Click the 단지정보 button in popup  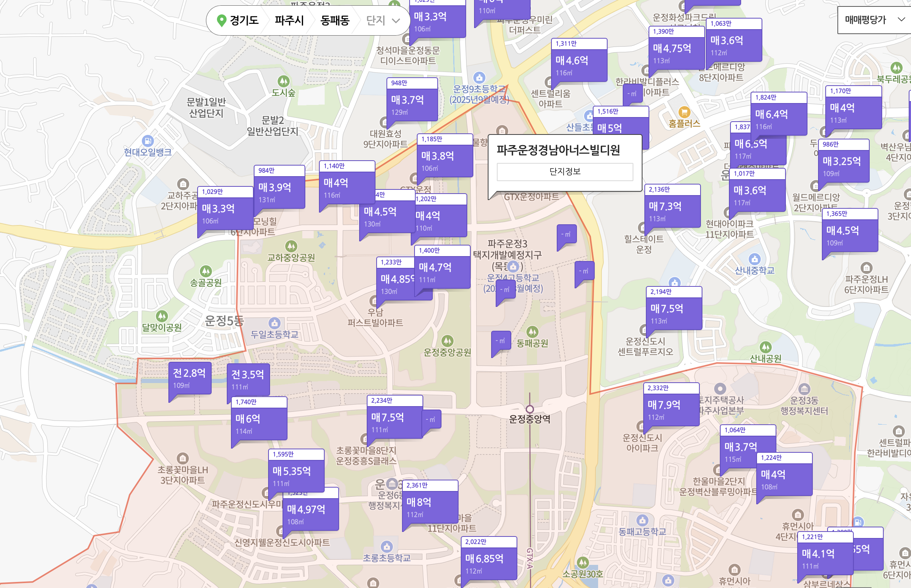click(564, 171)
